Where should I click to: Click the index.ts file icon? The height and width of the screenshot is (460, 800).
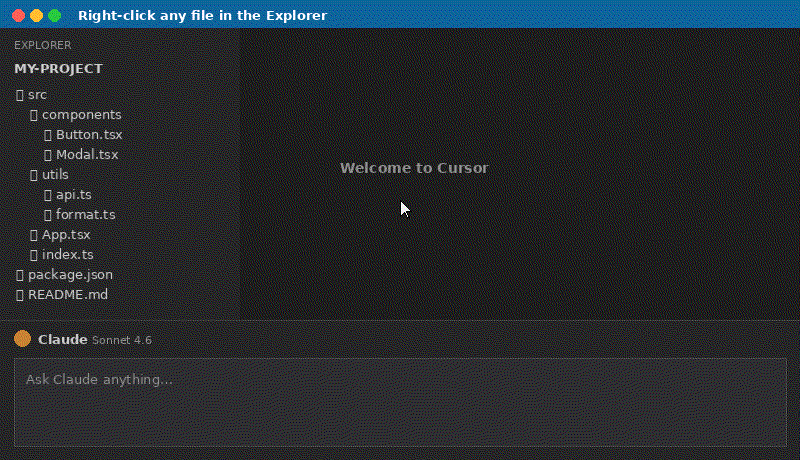(34, 255)
